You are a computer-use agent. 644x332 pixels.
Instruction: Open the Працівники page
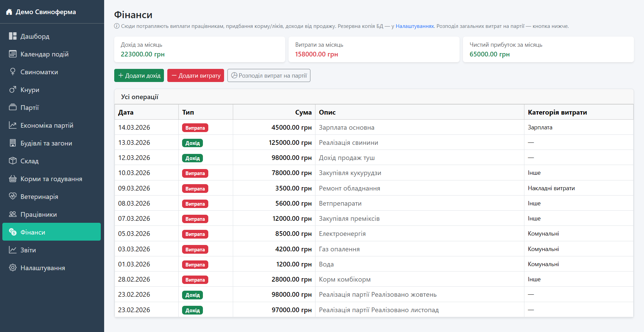click(x=38, y=214)
